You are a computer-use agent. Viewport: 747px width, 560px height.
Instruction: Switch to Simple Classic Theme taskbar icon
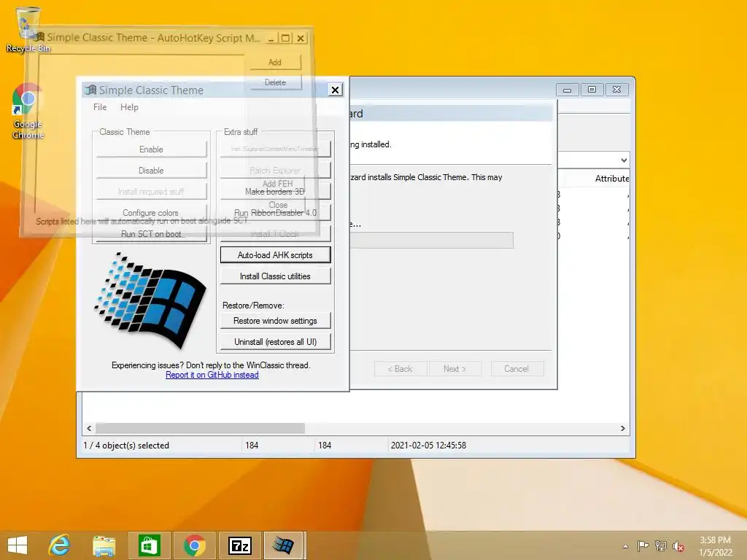[284, 545]
